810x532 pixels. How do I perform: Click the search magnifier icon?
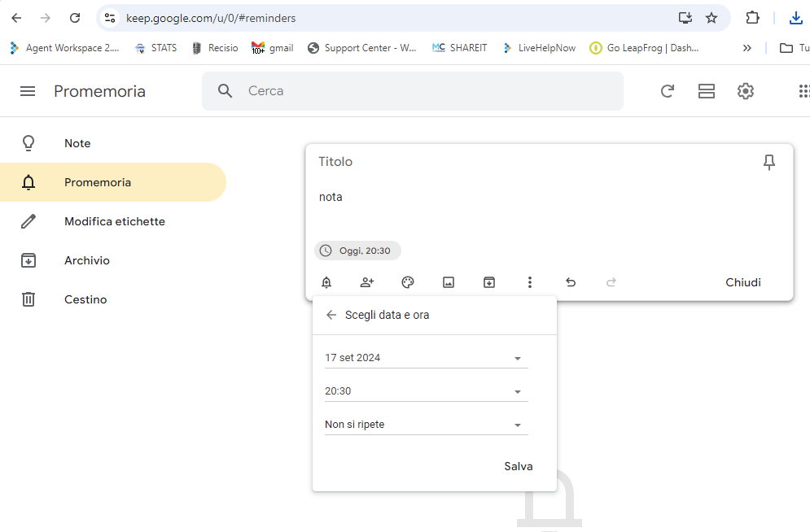coord(225,91)
